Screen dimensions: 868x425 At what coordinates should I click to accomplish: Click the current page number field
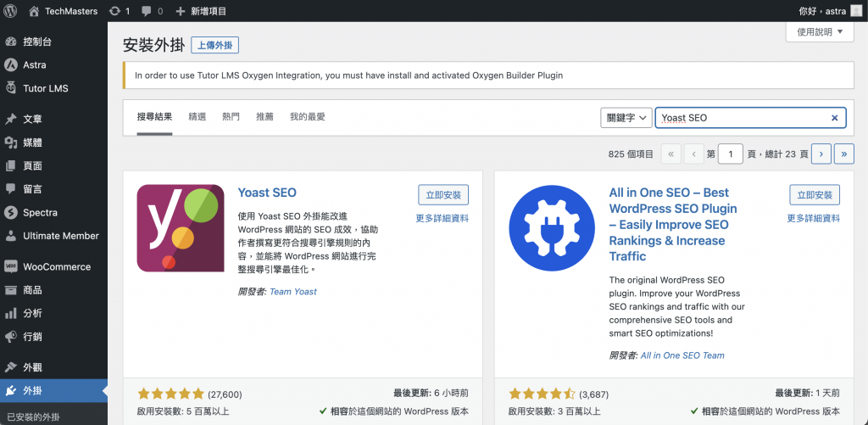coord(731,154)
